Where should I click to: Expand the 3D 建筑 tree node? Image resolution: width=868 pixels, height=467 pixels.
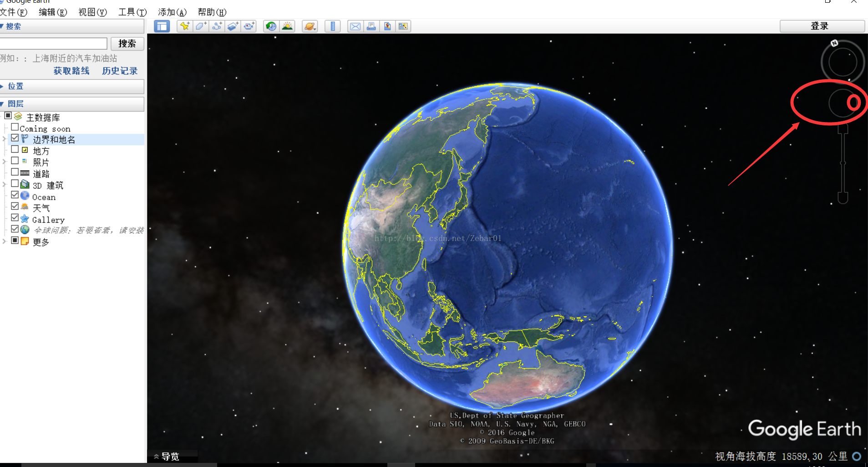tap(4, 184)
